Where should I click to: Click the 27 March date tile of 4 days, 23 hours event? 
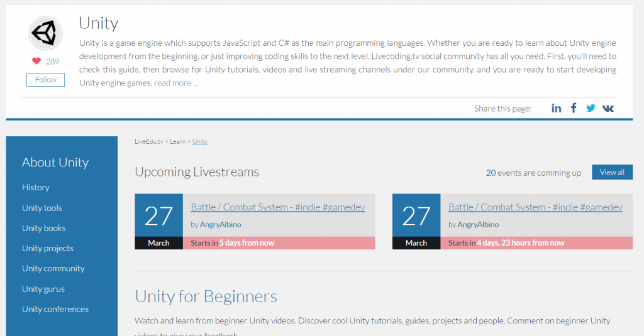click(416, 222)
